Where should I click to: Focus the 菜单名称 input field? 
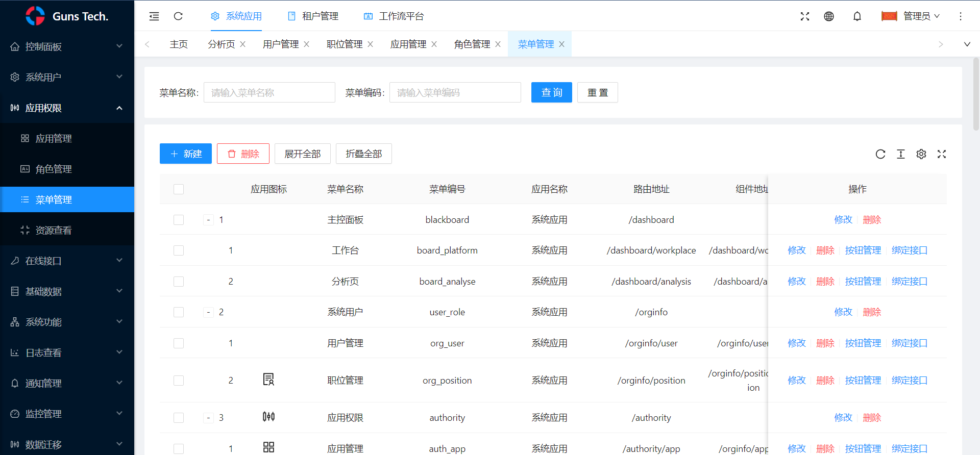269,92
